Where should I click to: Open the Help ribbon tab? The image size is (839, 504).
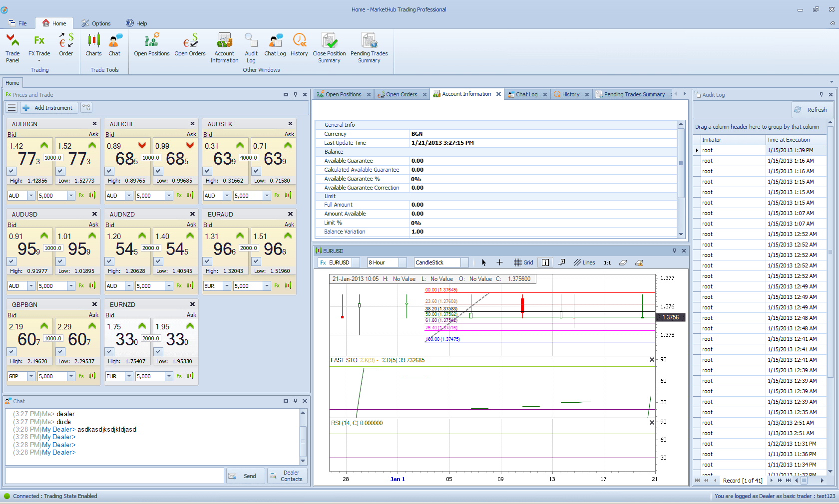point(136,23)
